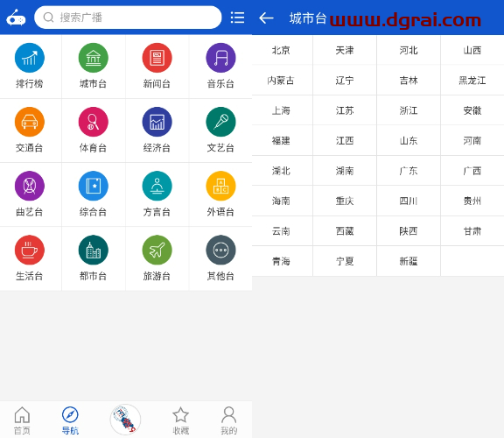
Task: Open the 交通台 traffic stations icon
Action: point(29,122)
